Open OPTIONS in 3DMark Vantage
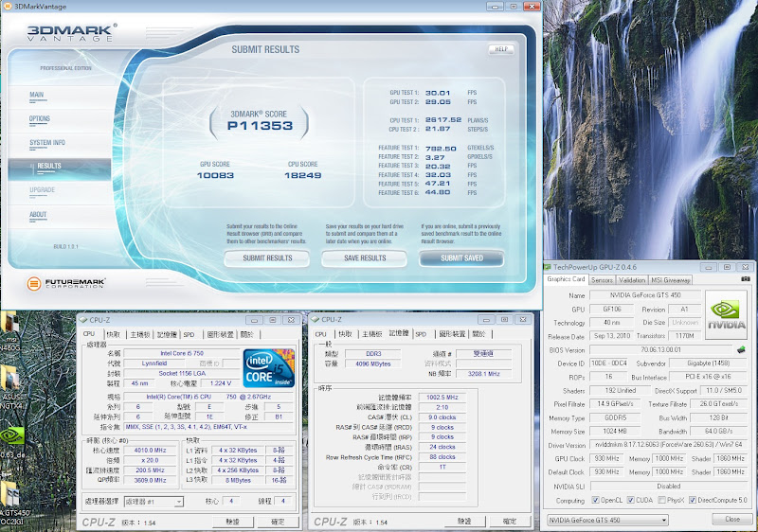The width and height of the screenshot is (758, 532). tap(40, 118)
